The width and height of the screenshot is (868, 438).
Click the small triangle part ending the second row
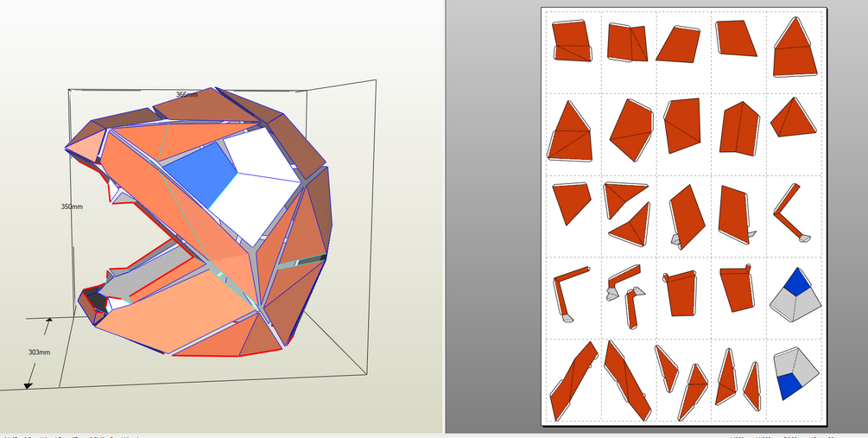click(x=793, y=117)
